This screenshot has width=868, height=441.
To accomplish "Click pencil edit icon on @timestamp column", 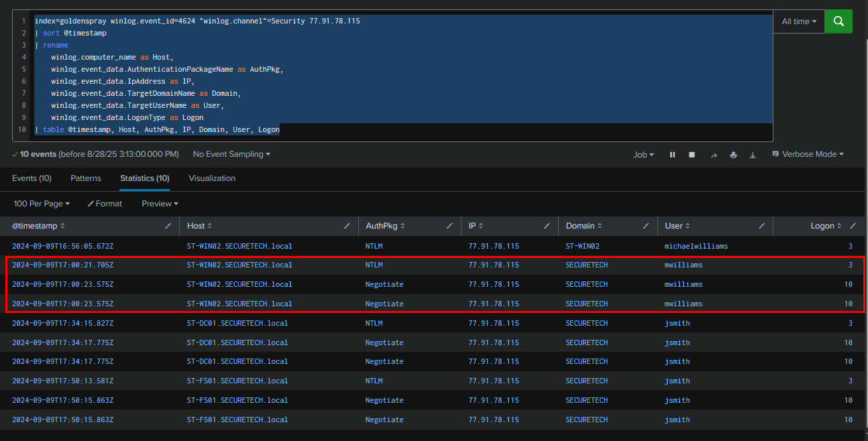I will pyautogui.click(x=168, y=227).
